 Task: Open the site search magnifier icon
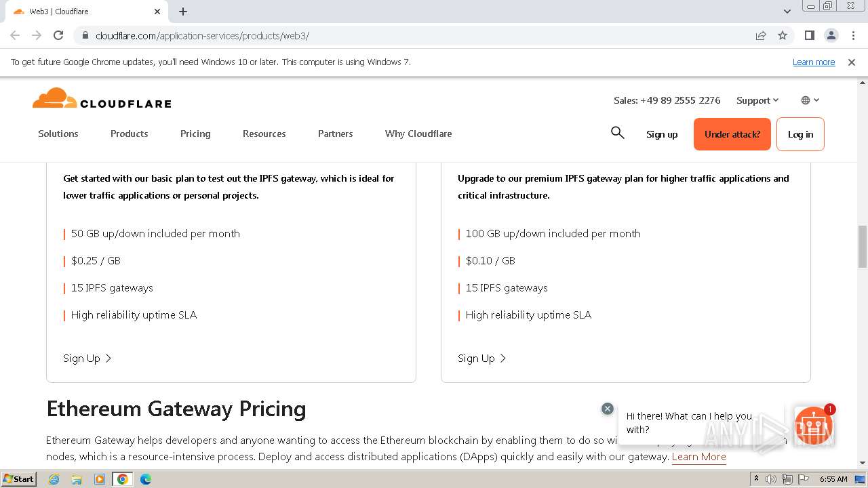coord(617,133)
